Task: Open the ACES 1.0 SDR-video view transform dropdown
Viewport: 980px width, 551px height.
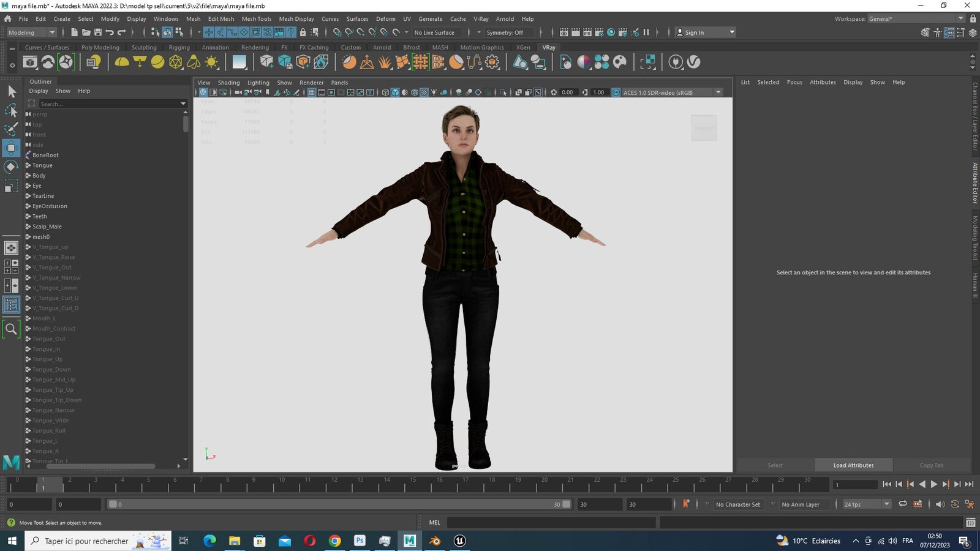Action: coord(673,92)
